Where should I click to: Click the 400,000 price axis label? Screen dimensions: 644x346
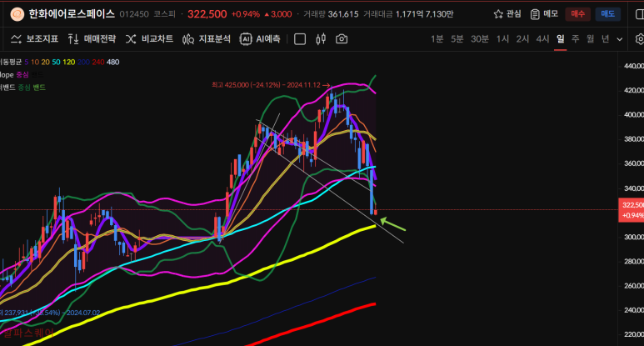(x=634, y=115)
